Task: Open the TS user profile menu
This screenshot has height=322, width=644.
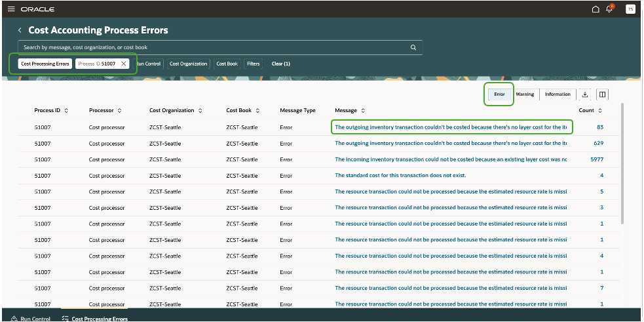Action: pyautogui.click(x=630, y=9)
